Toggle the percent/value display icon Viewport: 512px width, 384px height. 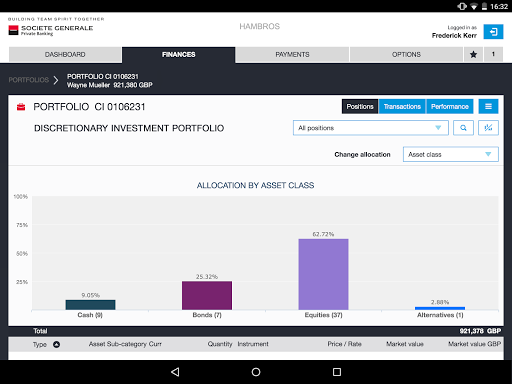pos(488,128)
